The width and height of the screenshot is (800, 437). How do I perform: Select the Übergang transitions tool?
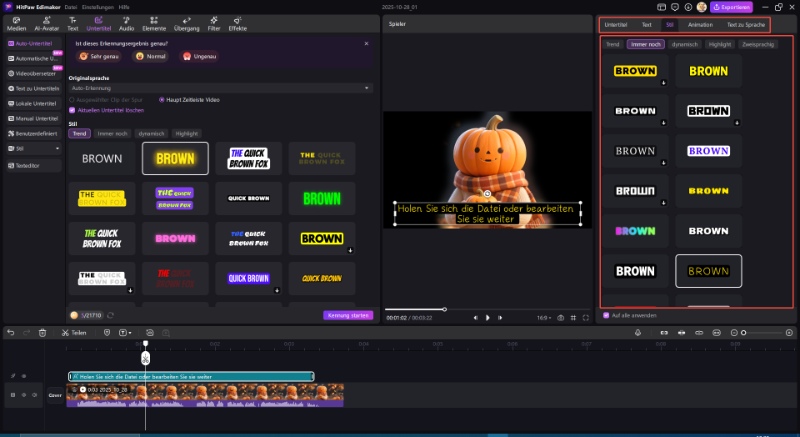pyautogui.click(x=187, y=22)
